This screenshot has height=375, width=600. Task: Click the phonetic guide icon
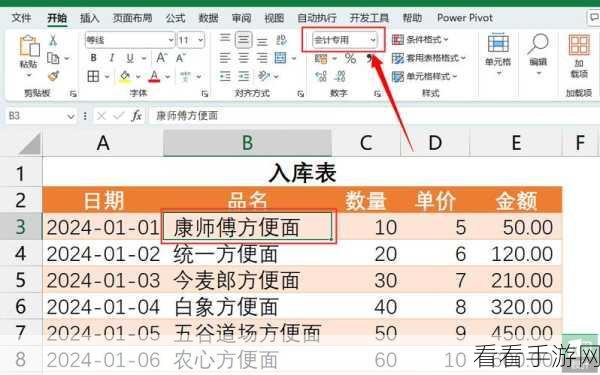click(186, 77)
